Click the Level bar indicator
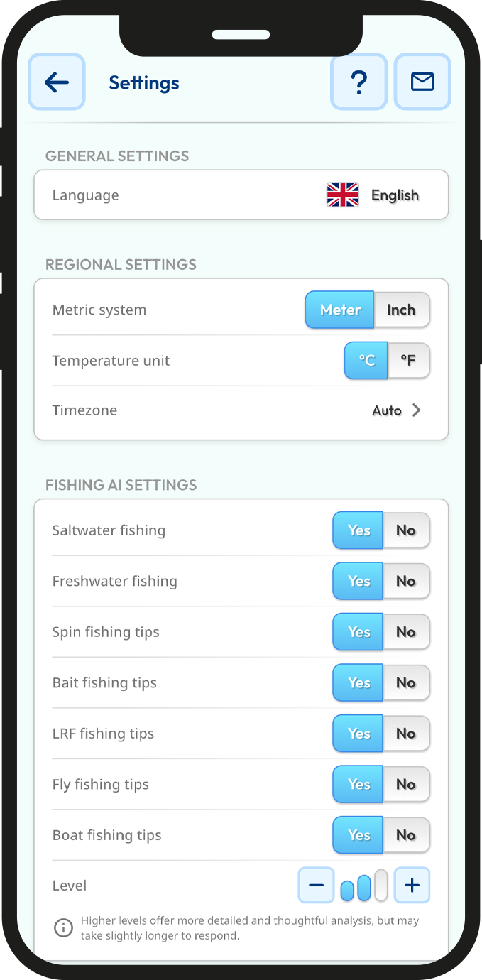 [x=364, y=886]
